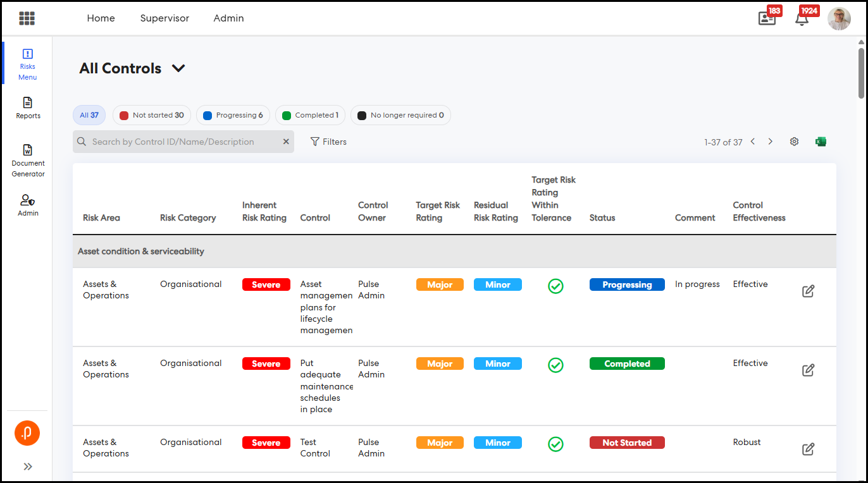This screenshot has width=868, height=483.
Task: Filter by Completed status
Action: click(x=310, y=115)
